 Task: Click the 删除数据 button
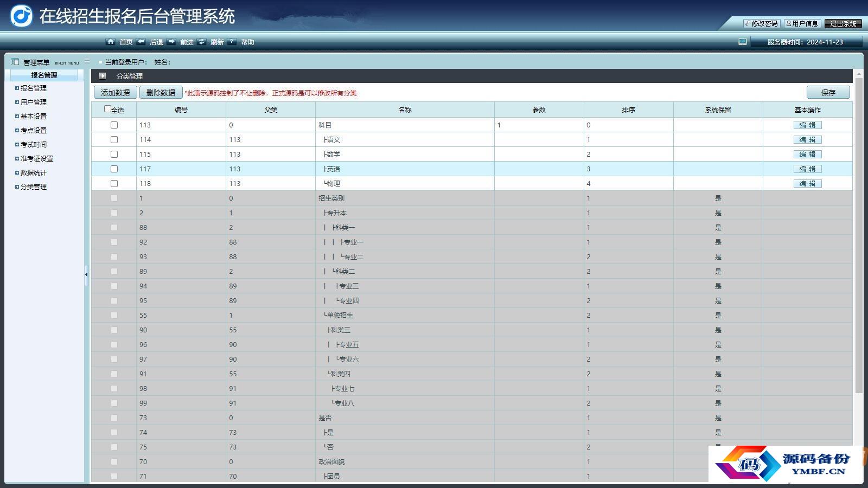point(161,93)
